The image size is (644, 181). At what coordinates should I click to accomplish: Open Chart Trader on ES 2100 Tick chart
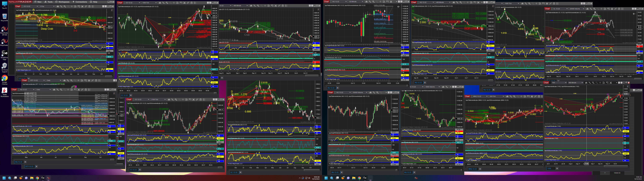coord(190,100)
